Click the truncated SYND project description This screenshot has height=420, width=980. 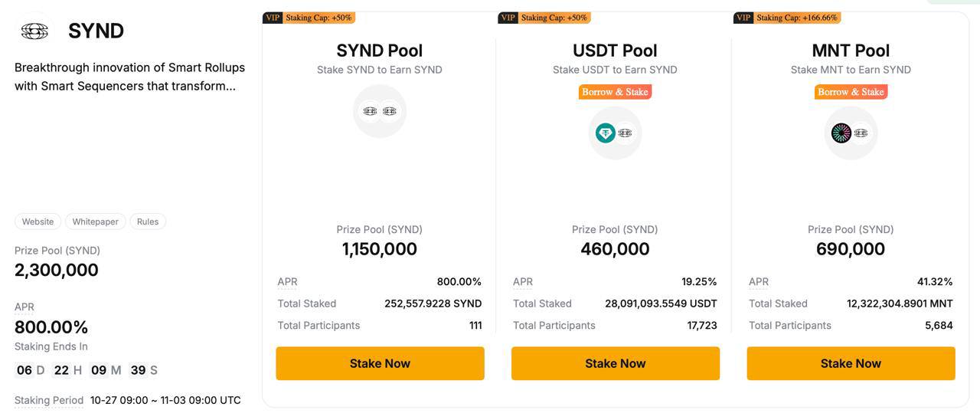pyautogui.click(x=129, y=77)
